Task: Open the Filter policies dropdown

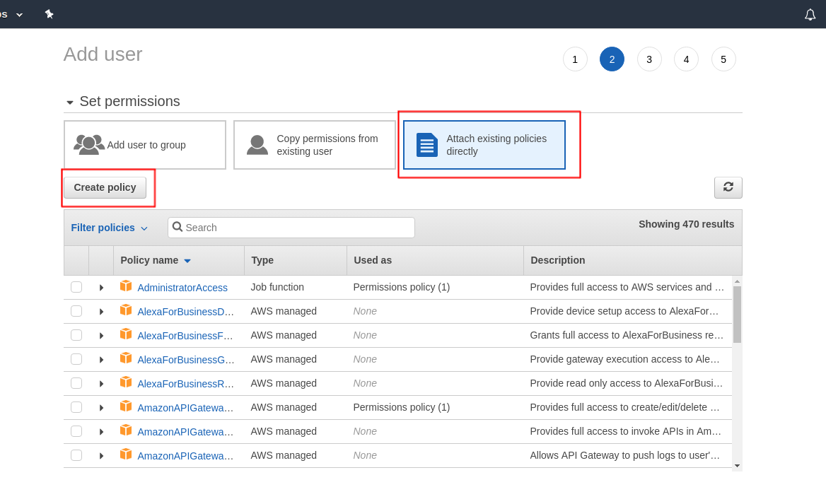Action: [110, 228]
